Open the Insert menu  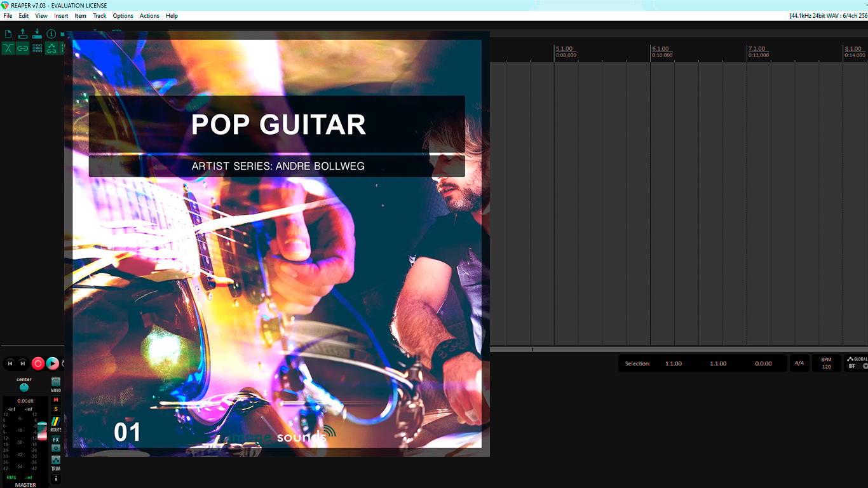tap(61, 16)
